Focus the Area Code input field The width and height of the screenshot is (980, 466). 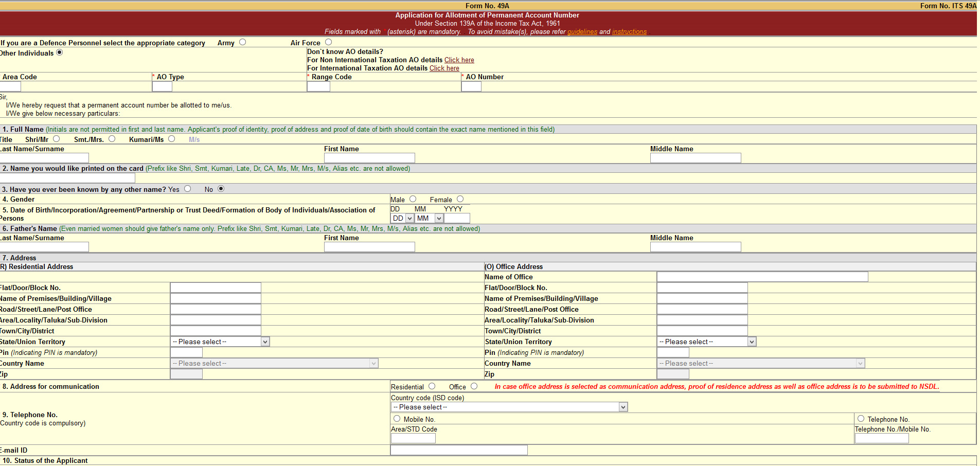pos(10,86)
